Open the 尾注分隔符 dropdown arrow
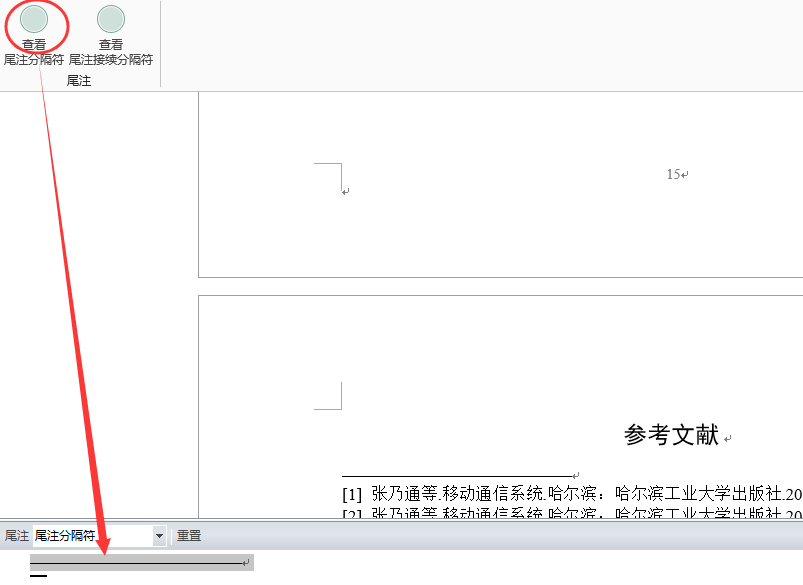 point(159,536)
